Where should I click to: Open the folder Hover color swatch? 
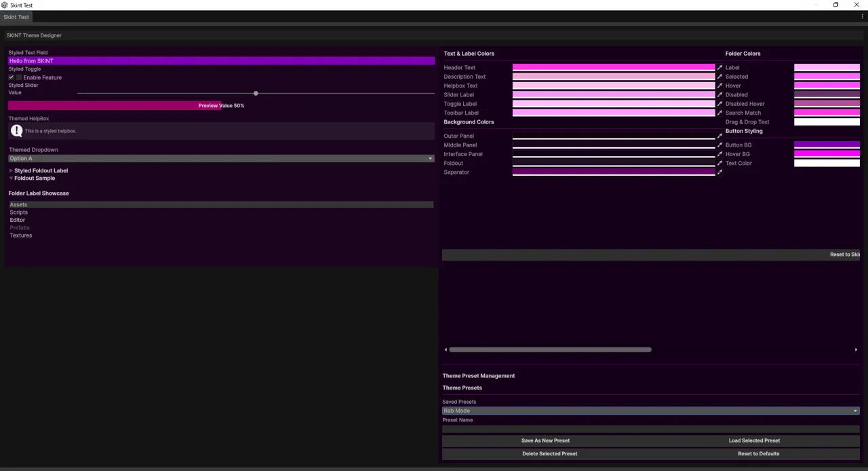[827, 86]
